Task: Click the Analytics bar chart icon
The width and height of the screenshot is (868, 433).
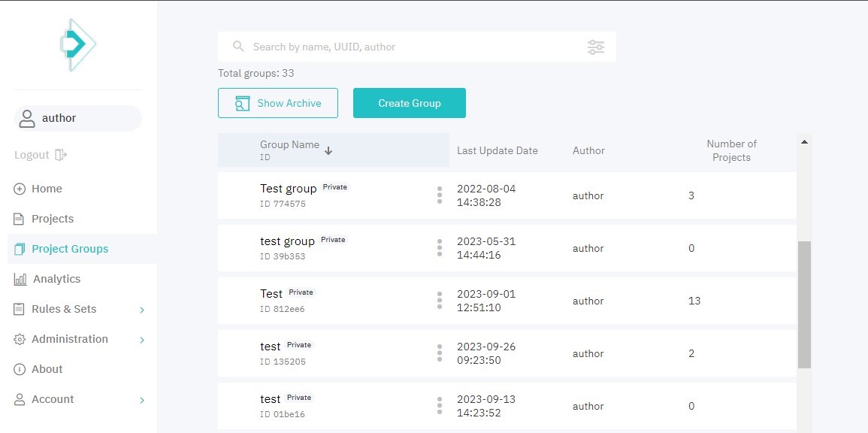Action: click(20, 279)
